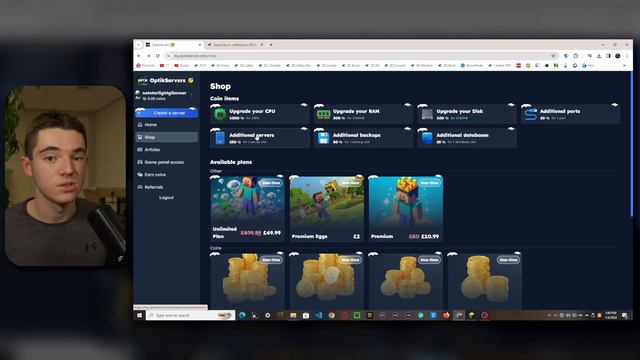Click the Upgrade your Disk drive icon
Image resolution: width=640 pixels, height=360 pixels.
[x=427, y=114]
